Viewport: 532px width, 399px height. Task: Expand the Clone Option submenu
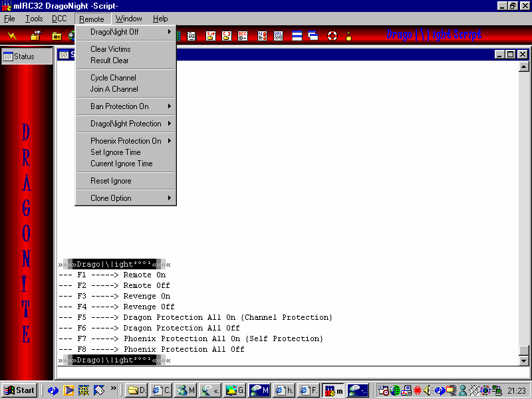click(x=126, y=198)
